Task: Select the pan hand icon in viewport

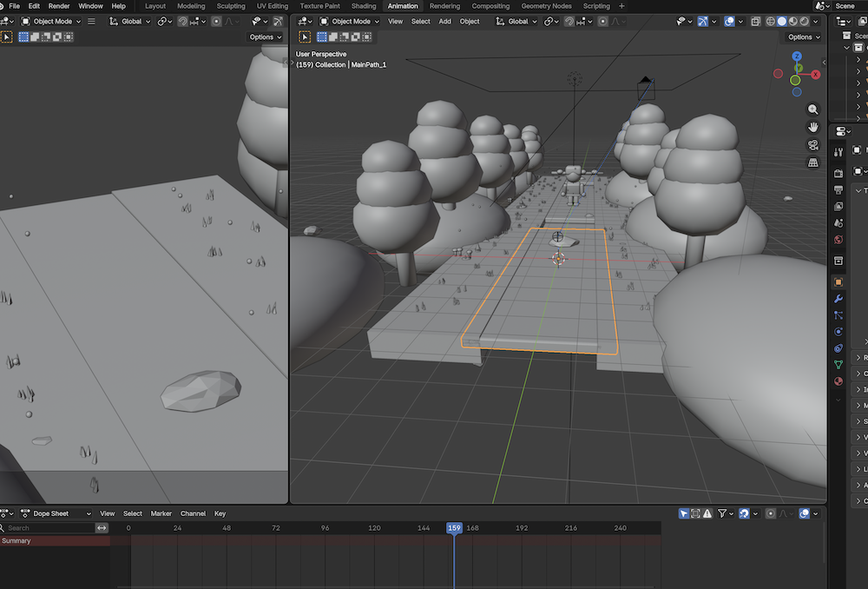Action: [812, 127]
